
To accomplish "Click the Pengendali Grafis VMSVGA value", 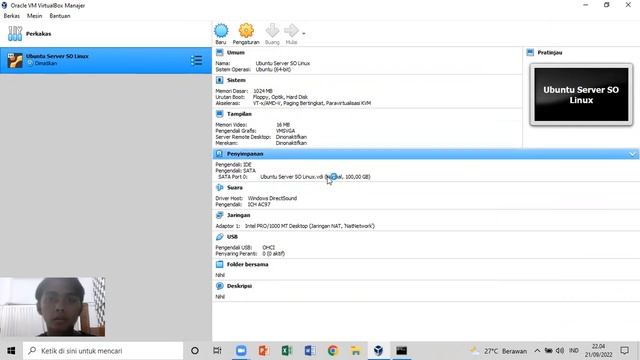I will (x=285, y=131).
